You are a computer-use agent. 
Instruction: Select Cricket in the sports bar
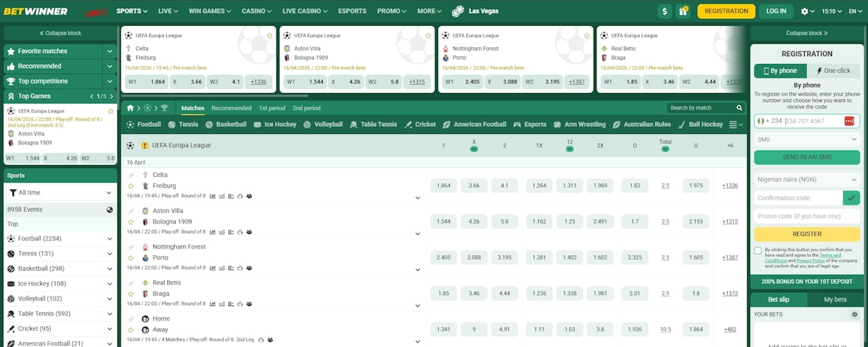[420, 124]
